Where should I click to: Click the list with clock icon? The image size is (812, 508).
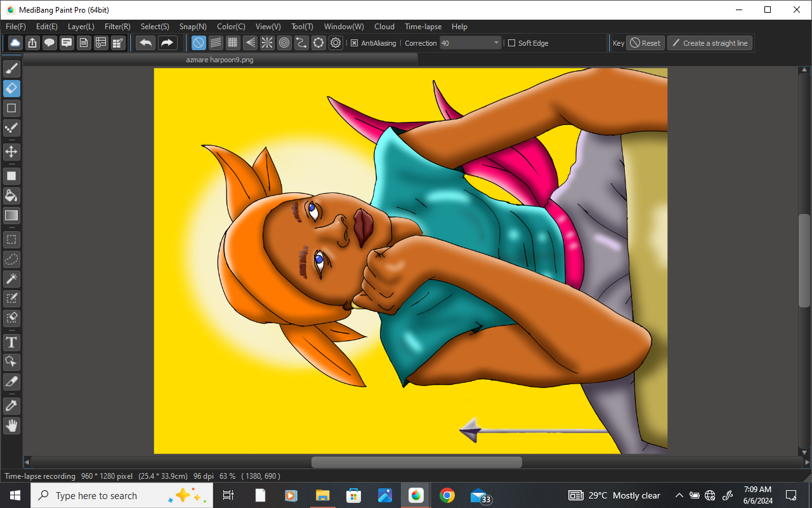pos(101,43)
